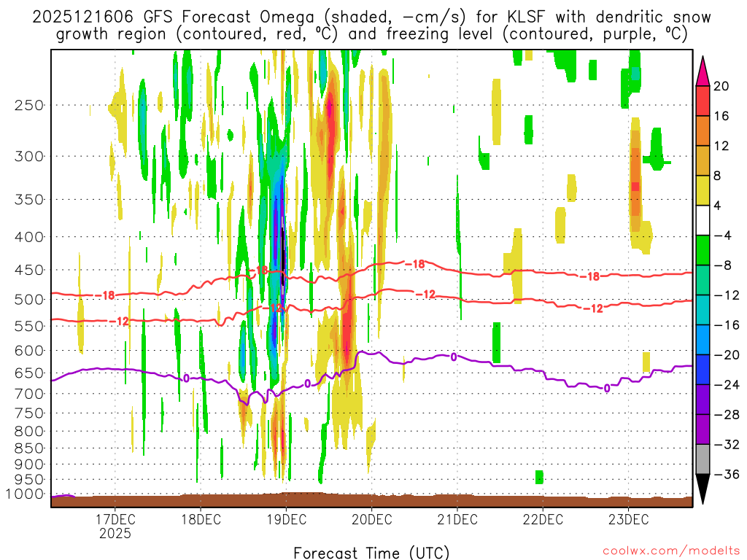The width and height of the screenshot is (747, 560).
Task: Select the 700 pressure level label
Action: [x=29, y=394]
